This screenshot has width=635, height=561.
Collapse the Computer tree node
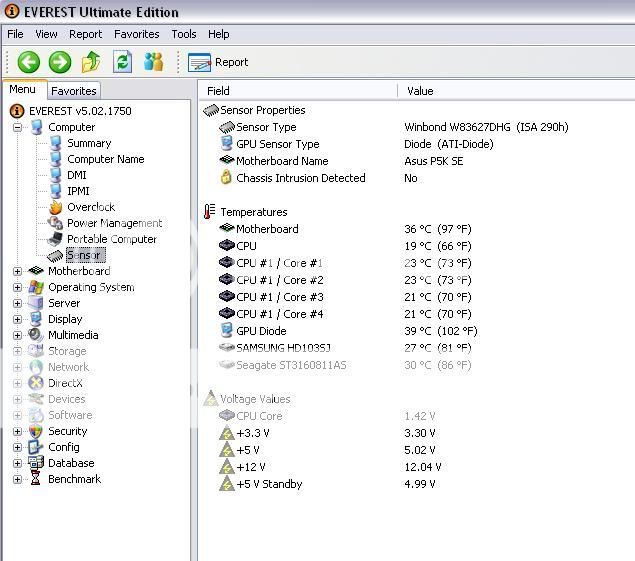coord(17,127)
